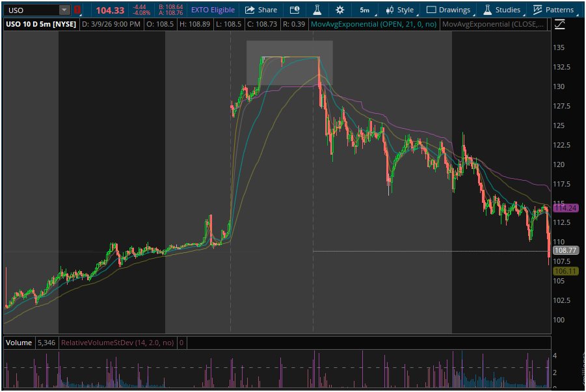Click the Share button

(x=261, y=10)
